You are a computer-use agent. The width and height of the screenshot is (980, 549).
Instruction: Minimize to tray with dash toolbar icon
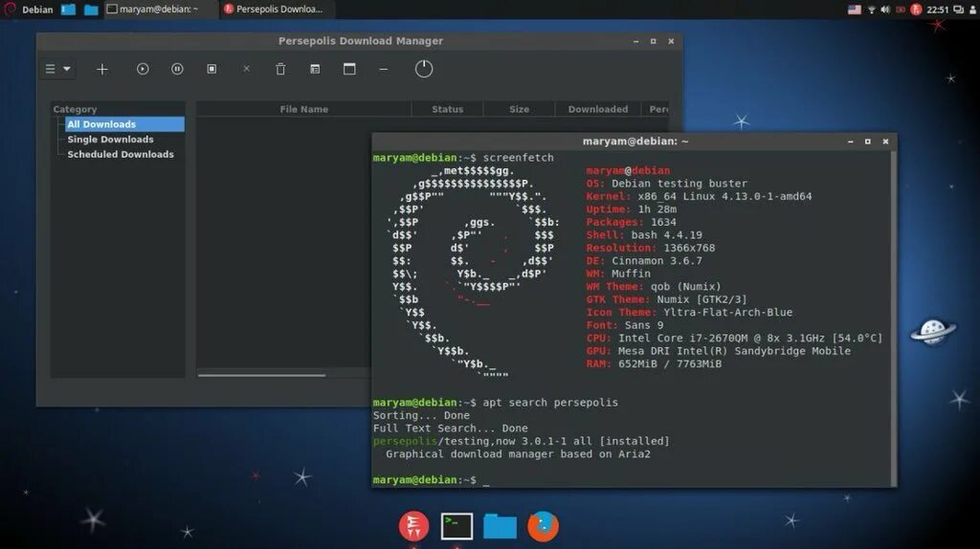pyautogui.click(x=384, y=69)
